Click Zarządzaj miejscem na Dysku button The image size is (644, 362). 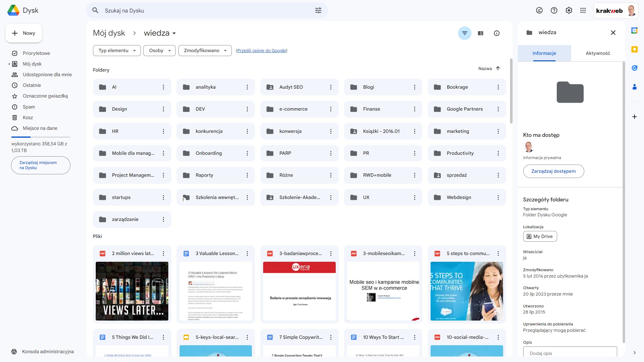[x=41, y=165]
